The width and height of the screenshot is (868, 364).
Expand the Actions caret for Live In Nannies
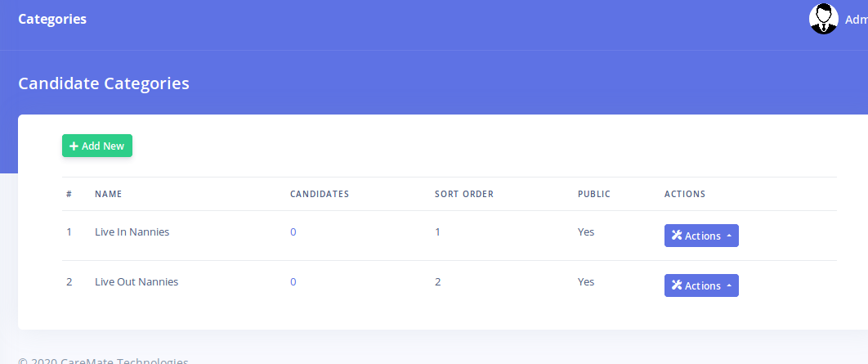(x=729, y=236)
